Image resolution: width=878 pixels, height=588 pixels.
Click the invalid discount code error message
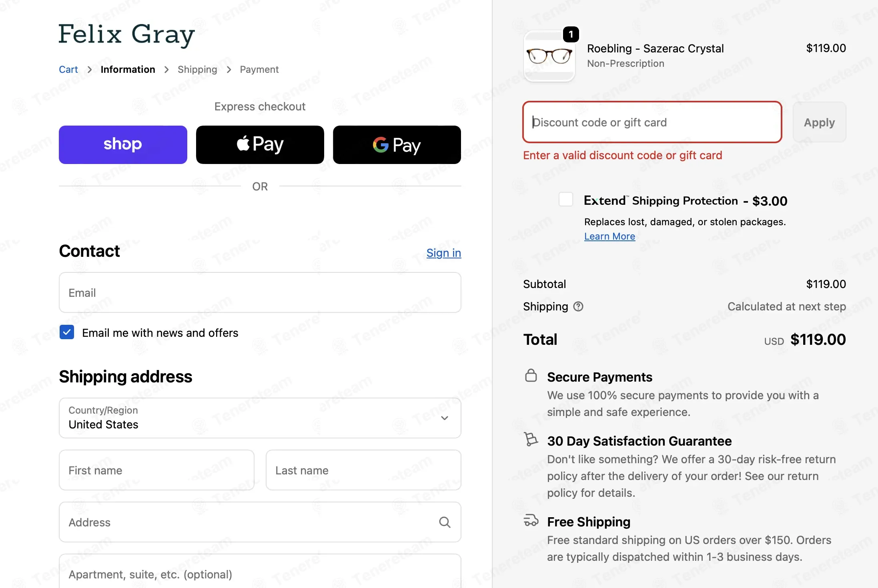click(x=623, y=155)
